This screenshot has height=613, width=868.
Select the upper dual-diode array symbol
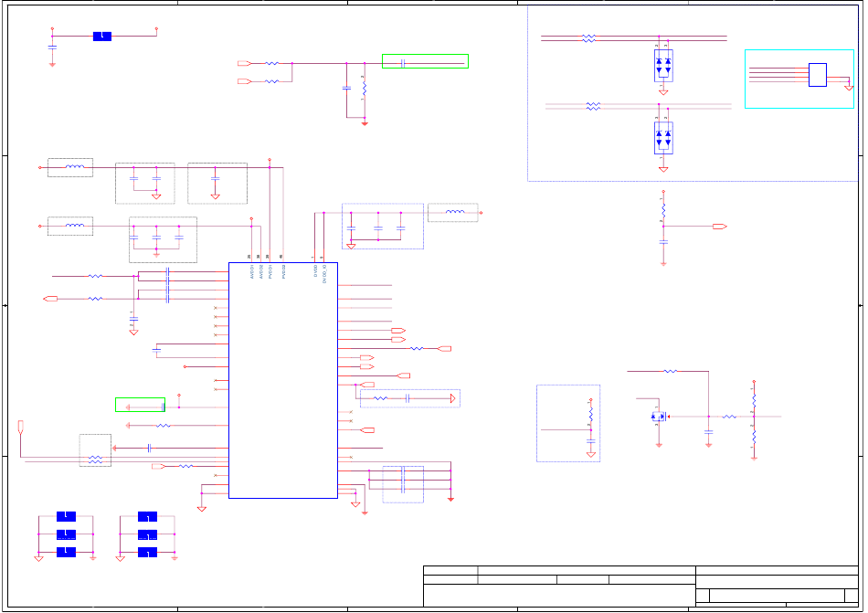tap(663, 65)
